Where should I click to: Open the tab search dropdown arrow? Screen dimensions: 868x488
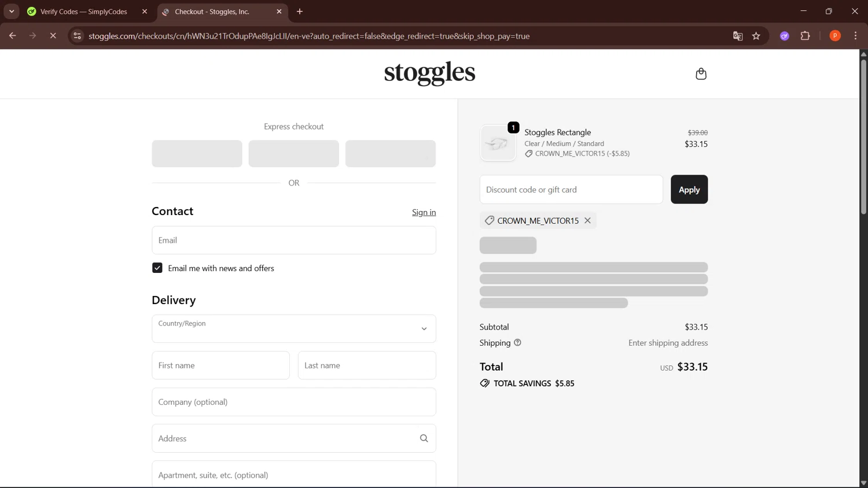[12, 12]
